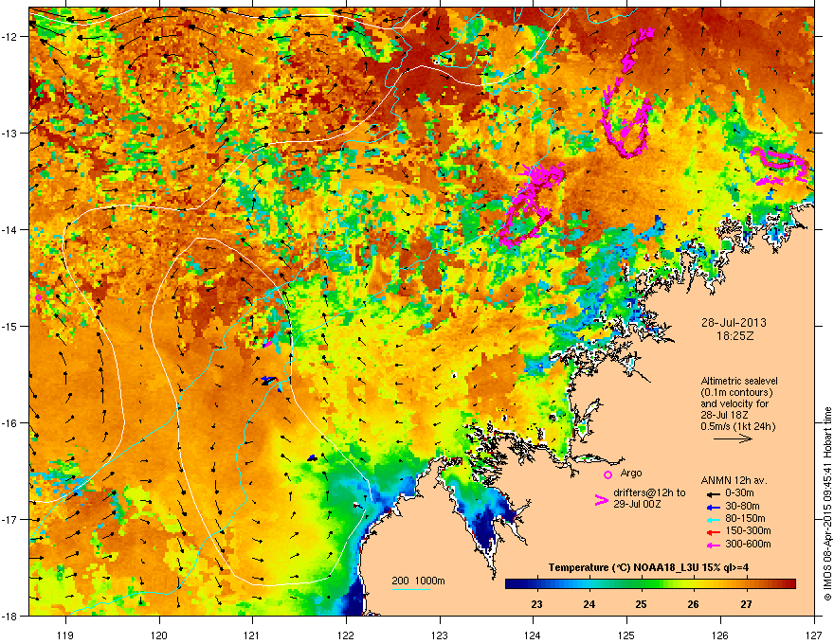
Task: Click the dark blue end of the temperature colorbar
Action: coord(514,584)
